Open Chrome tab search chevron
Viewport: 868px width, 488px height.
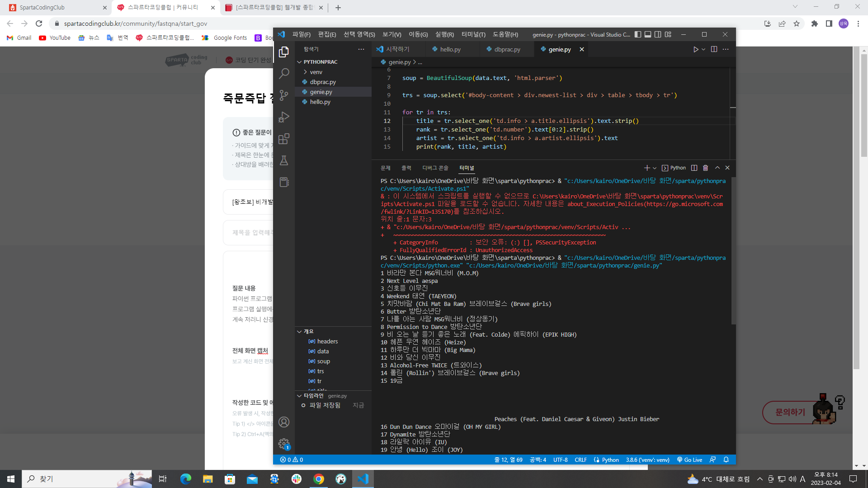(x=795, y=7)
